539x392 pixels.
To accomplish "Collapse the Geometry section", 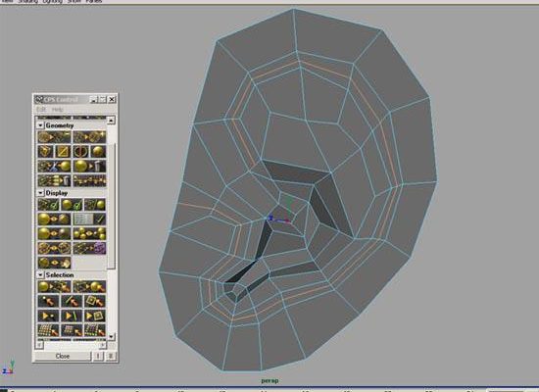I will (x=40, y=125).
